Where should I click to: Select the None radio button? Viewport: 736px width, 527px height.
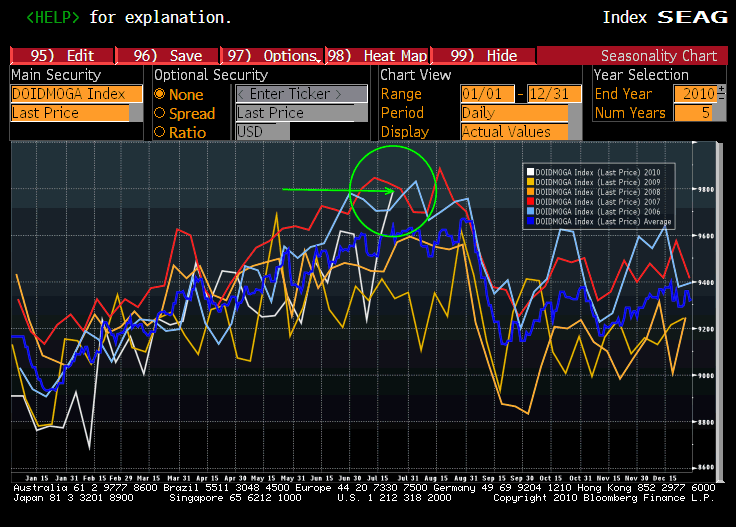coord(160,94)
